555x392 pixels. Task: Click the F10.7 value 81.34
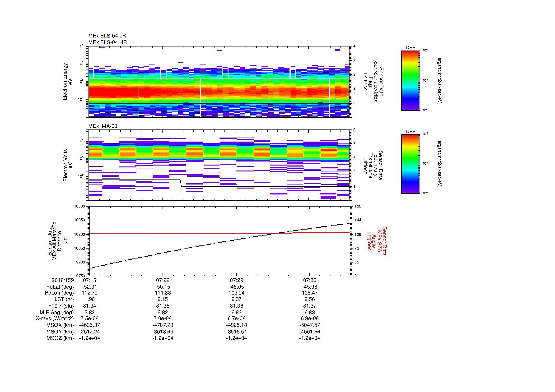point(89,306)
